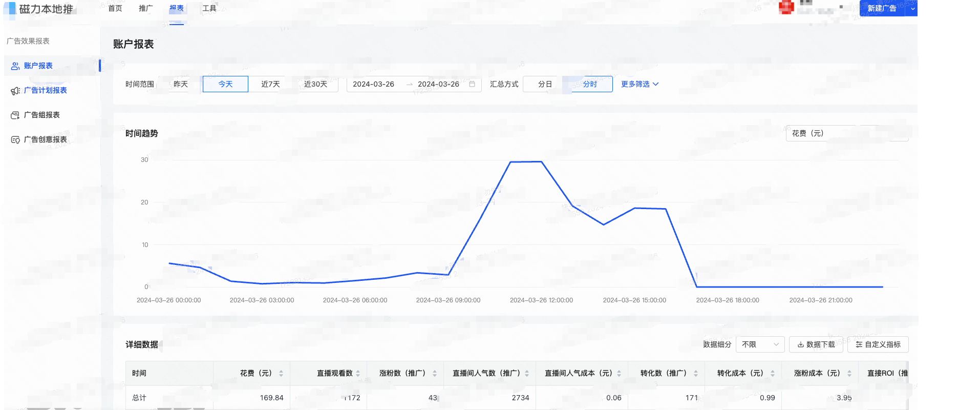Click the 新建广告 button

coord(882,8)
